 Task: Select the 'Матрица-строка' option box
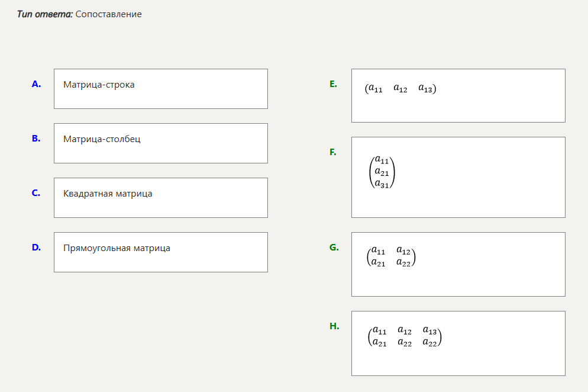click(x=160, y=89)
